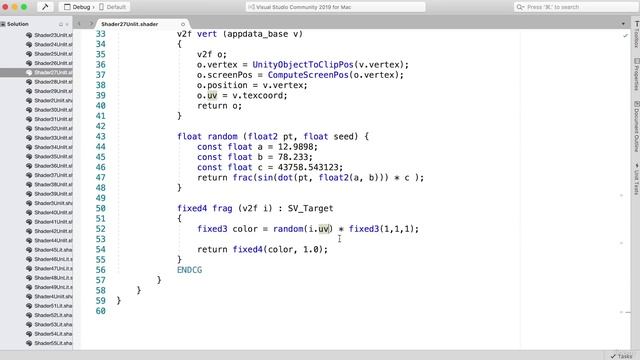Toggle auto-hide pin on Solution pad
Image resolution: width=640 pixels, height=360 pixels.
pos(61,24)
